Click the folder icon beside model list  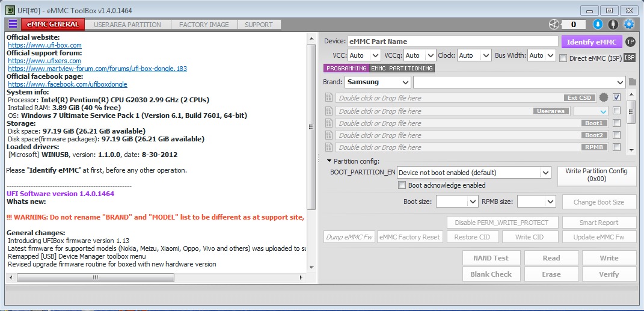633,82
